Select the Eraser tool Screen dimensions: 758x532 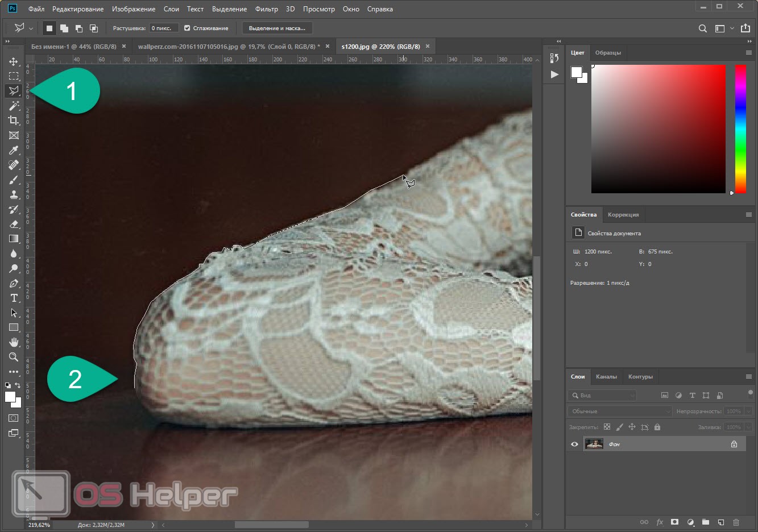click(14, 224)
